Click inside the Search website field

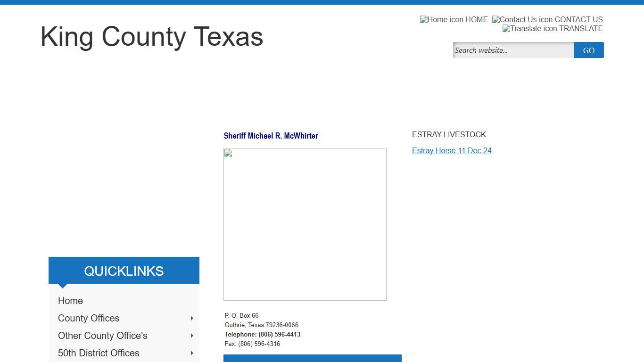pos(513,50)
